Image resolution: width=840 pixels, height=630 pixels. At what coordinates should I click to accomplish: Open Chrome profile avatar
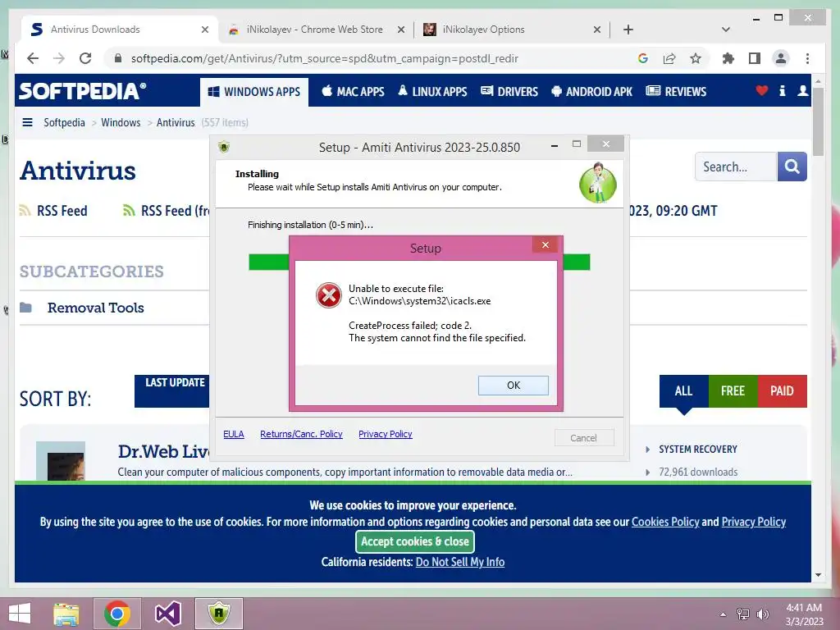(781, 58)
